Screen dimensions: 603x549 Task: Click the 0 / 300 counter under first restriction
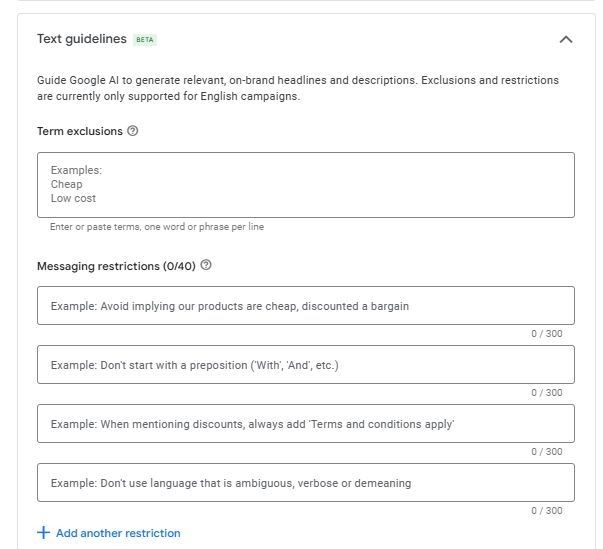tap(546, 334)
